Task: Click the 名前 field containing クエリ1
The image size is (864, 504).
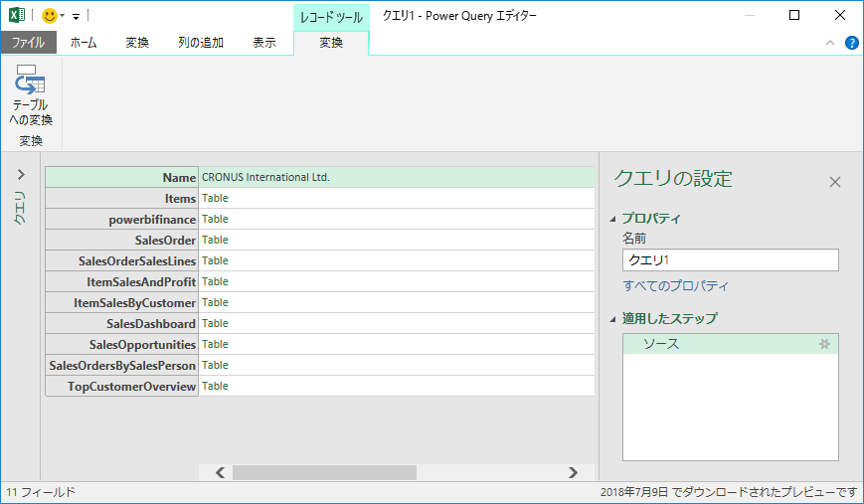Action: point(731,260)
